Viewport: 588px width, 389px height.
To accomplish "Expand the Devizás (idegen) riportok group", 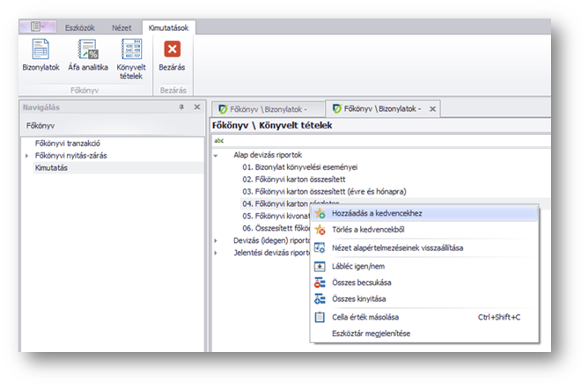I will 216,239.
